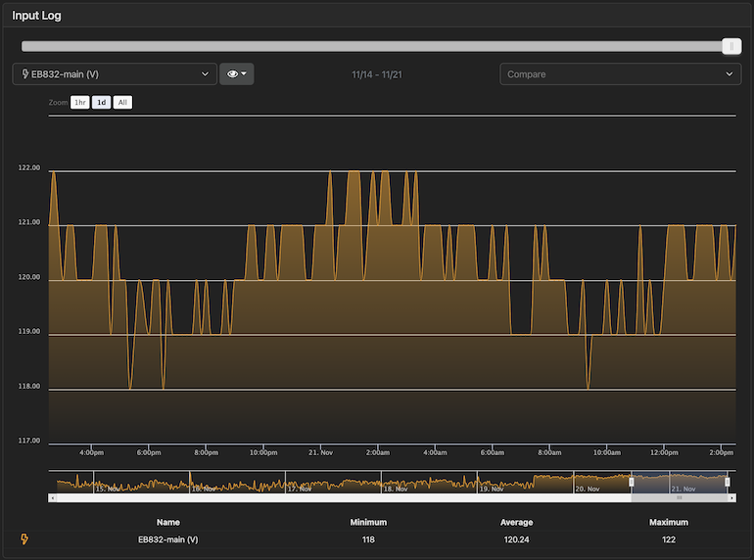The height and width of the screenshot is (560, 754).
Task: Click the Zoom label
Action: 58,103
